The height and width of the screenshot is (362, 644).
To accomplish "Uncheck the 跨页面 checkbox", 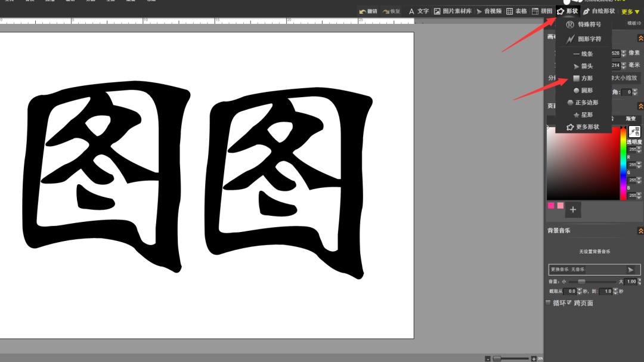I will point(569,302).
